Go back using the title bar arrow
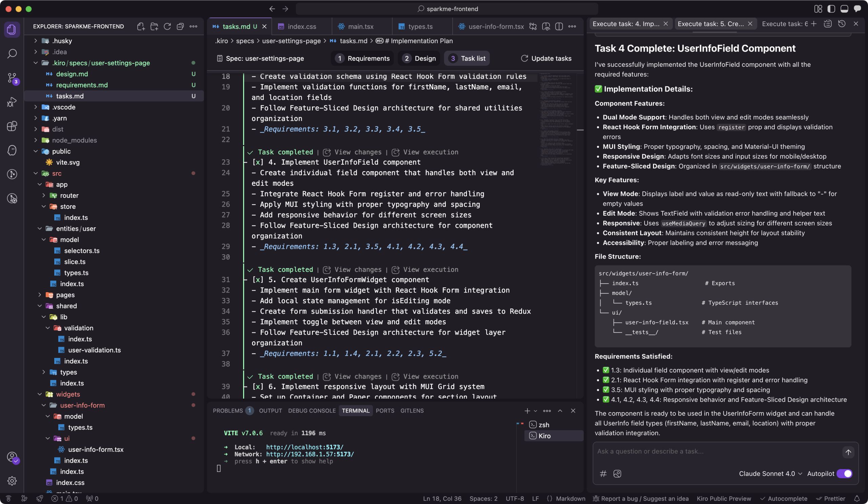 (272, 8)
